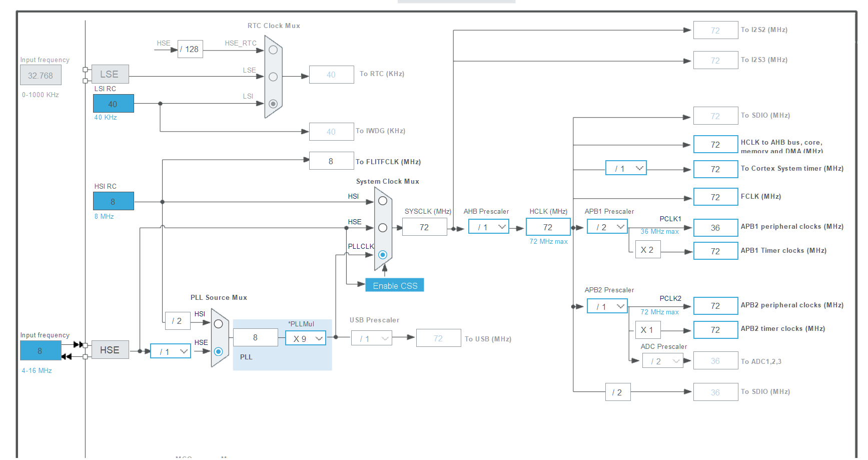Open the USB Prescaler dropdown
The height and width of the screenshot is (460, 868).
pyautogui.click(x=372, y=338)
